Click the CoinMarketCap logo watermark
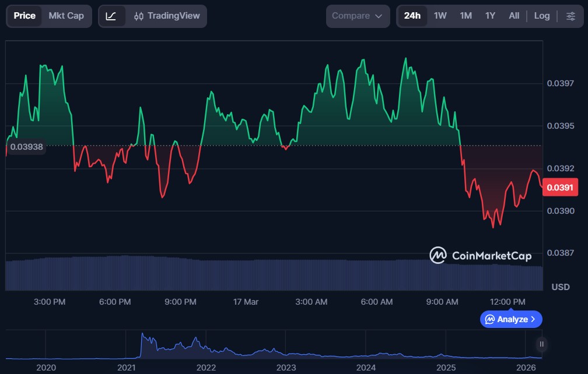 (x=481, y=255)
